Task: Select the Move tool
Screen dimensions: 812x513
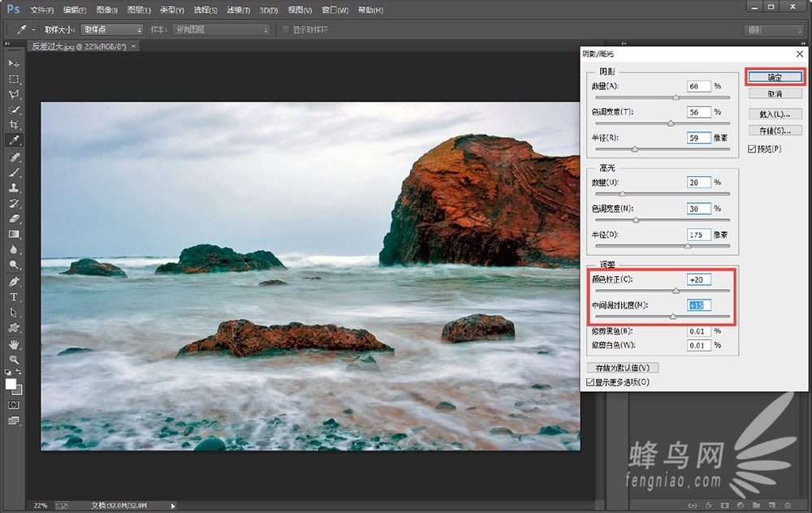Action: pos(14,63)
